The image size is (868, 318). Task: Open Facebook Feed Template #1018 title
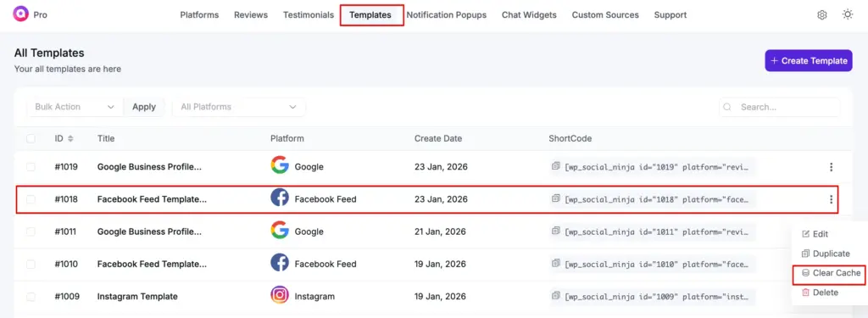pyautogui.click(x=153, y=199)
